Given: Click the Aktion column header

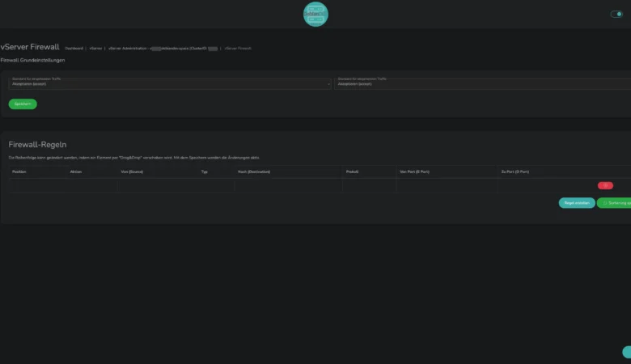Looking at the screenshot, I should (76, 171).
